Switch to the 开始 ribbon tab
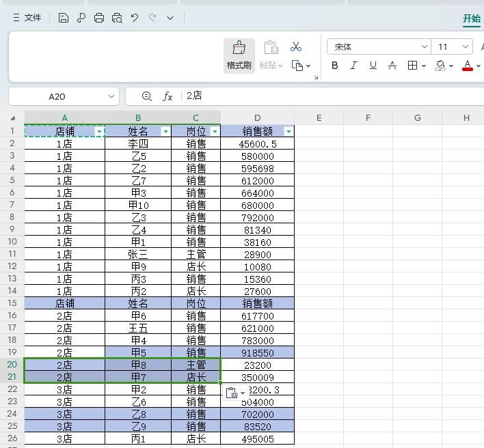The width and height of the screenshot is (484, 448). (x=472, y=18)
